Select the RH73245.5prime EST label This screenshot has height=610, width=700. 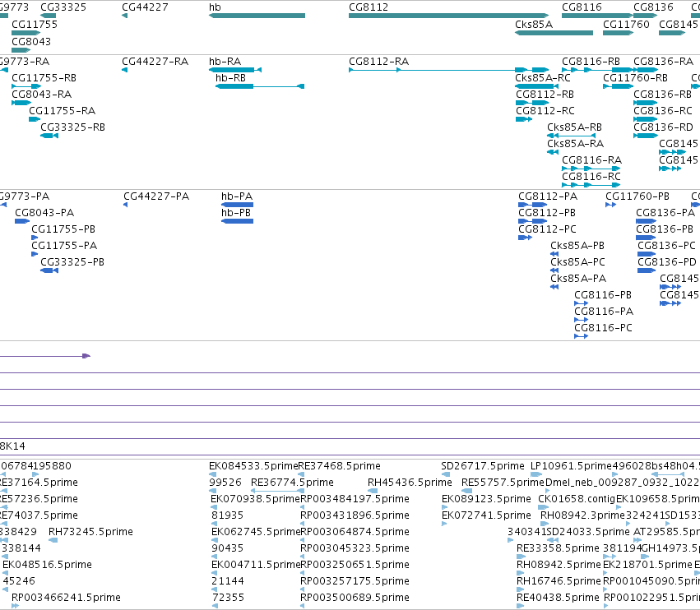(90, 531)
